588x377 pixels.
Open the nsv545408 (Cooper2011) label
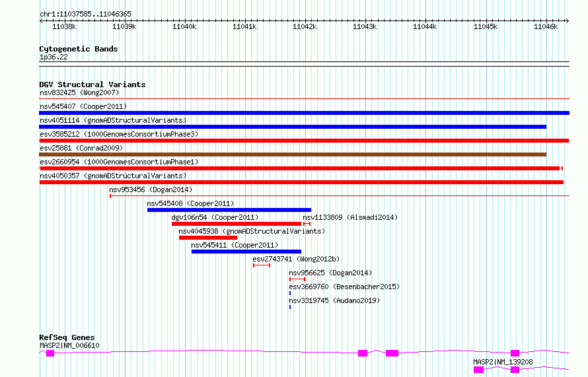[x=190, y=203]
